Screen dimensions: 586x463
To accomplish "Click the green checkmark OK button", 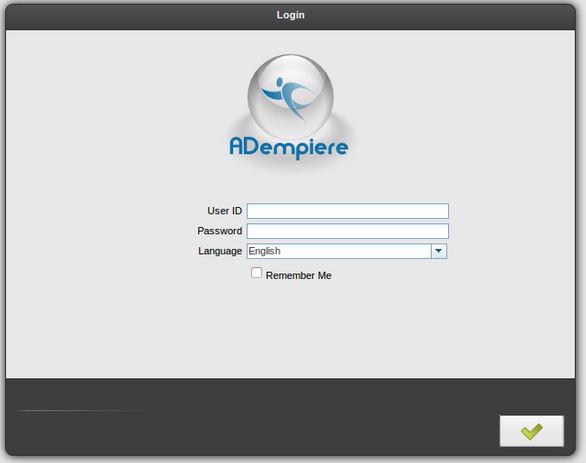I will [x=531, y=431].
